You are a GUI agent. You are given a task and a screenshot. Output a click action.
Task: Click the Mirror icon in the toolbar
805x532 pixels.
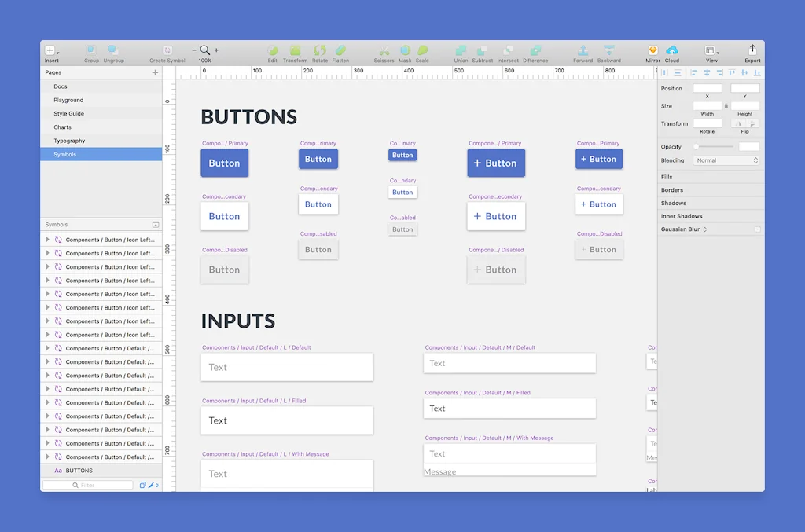click(652, 49)
